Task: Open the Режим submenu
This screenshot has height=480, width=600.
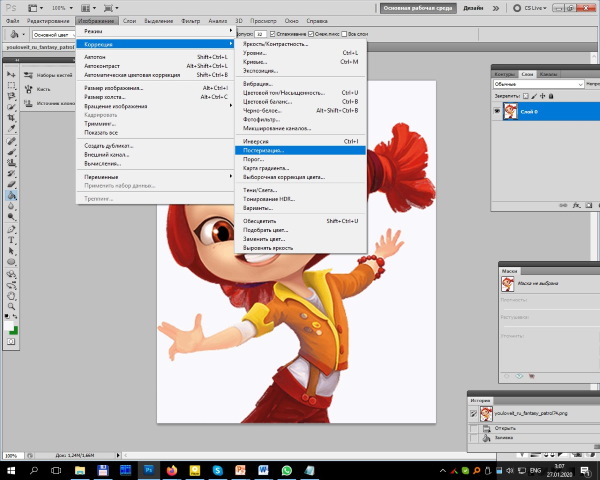Action: coord(155,31)
